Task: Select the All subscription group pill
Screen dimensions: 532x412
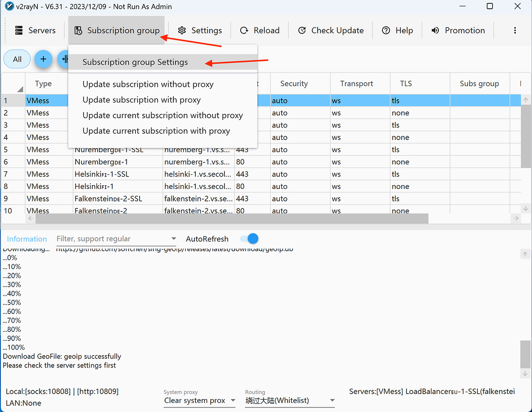Action: [x=17, y=59]
